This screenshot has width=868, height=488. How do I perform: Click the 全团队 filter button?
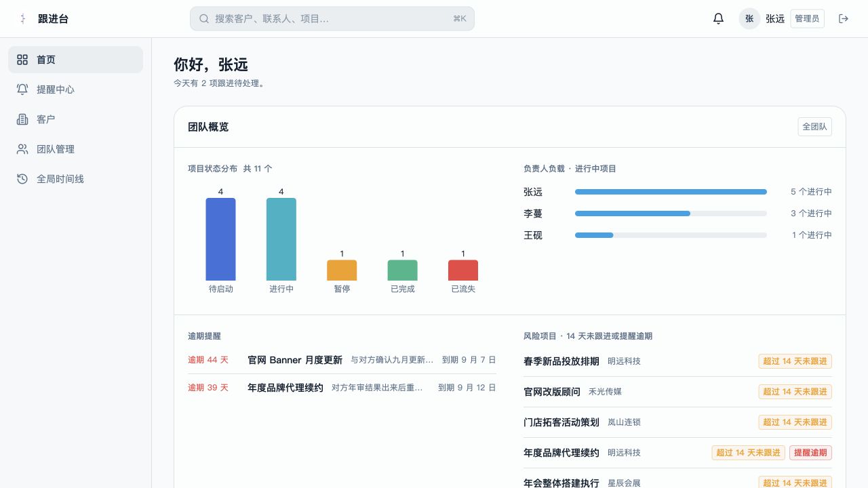(x=814, y=127)
